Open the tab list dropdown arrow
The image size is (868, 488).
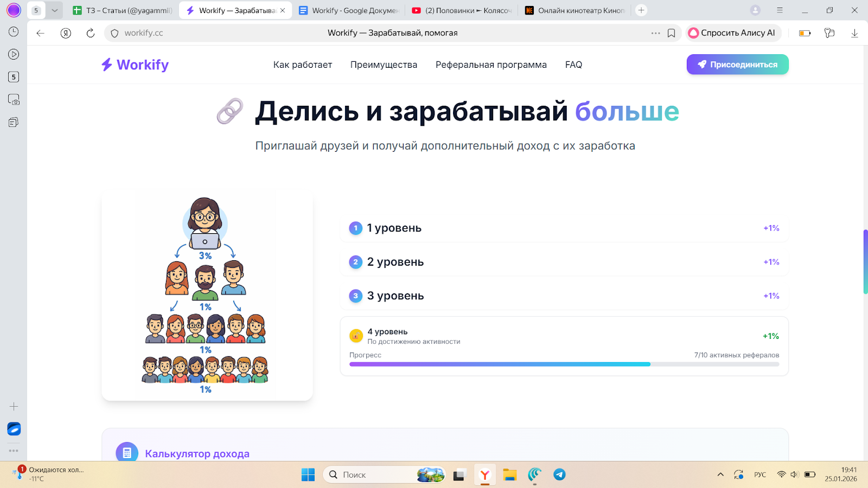pos(54,10)
